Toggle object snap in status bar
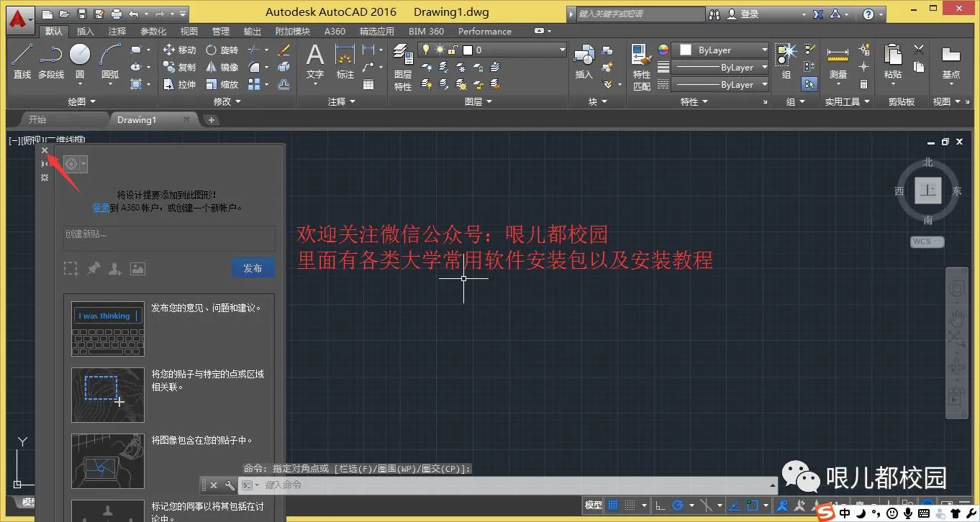Image resolution: width=980 pixels, height=522 pixels. coord(753,505)
